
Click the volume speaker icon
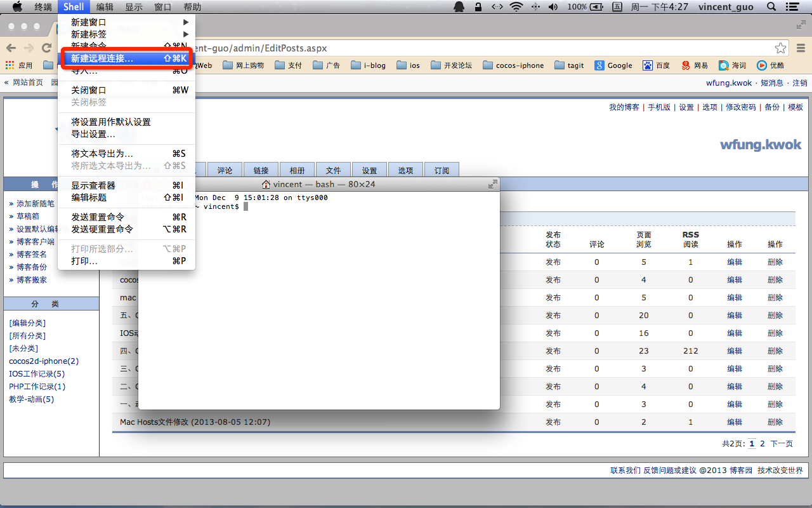click(553, 7)
